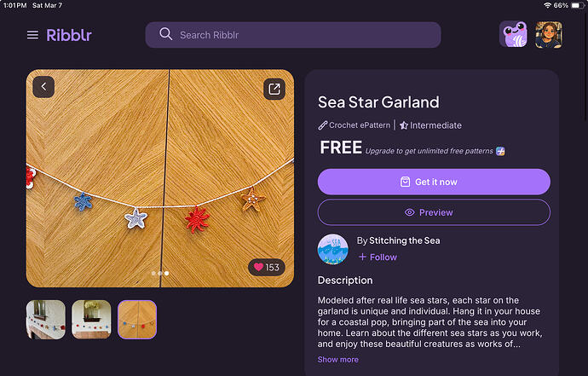Select the second garland thumbnail
This screenshot has height=376, width=588.
[91, 320]
